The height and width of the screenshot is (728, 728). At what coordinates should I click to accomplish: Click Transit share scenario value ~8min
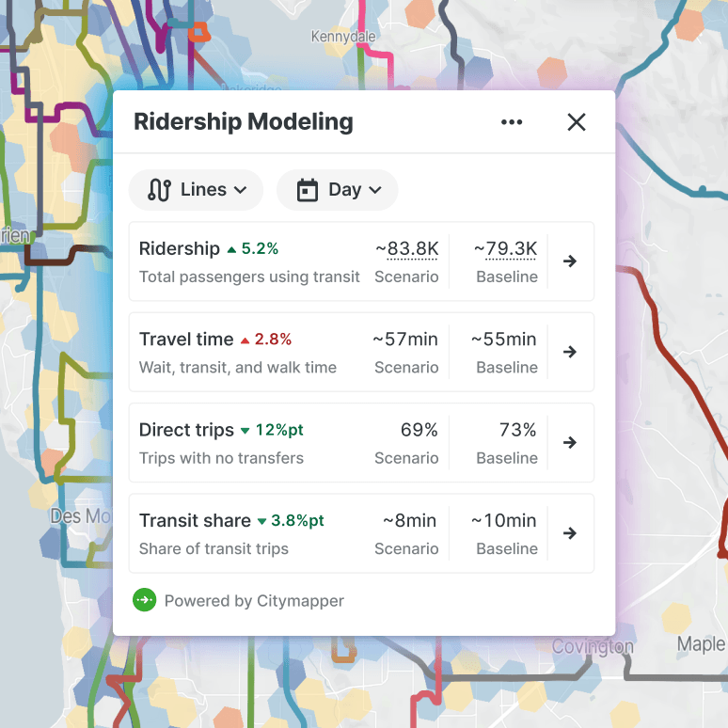[x=409, y=520]
